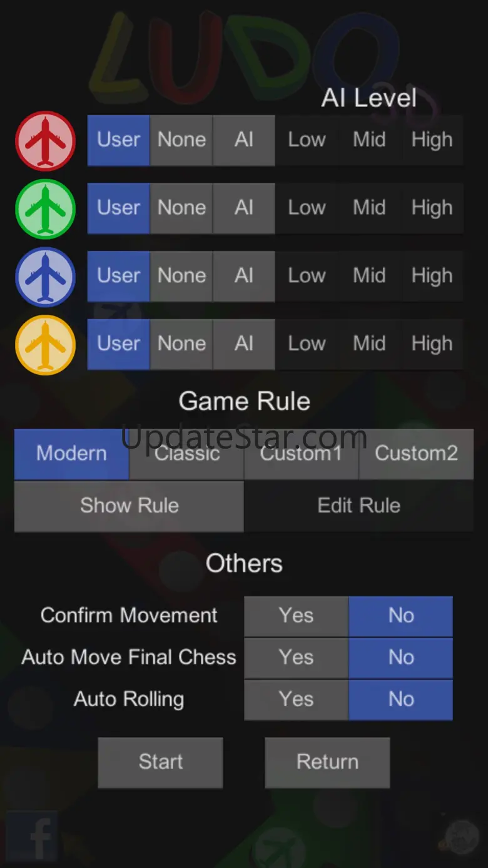Select the Custom1 rule tab

click(301, 454)
